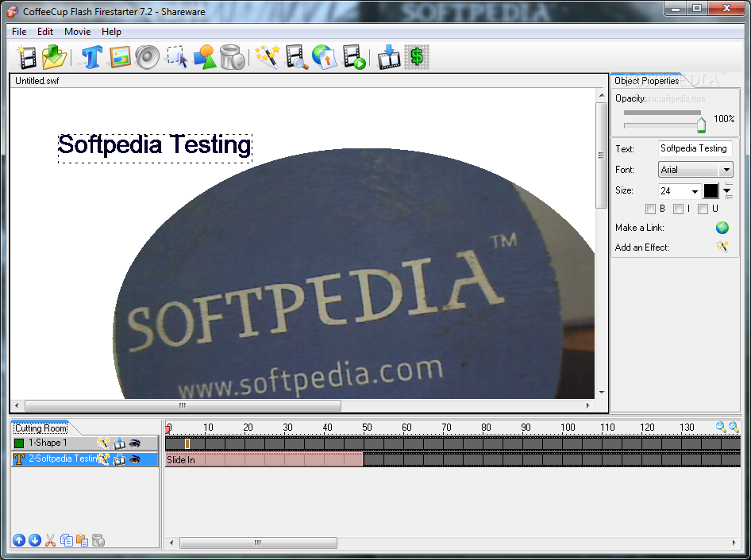
Task: Open the Font dropdown showing Arial
Action: [x=695, y=170]
